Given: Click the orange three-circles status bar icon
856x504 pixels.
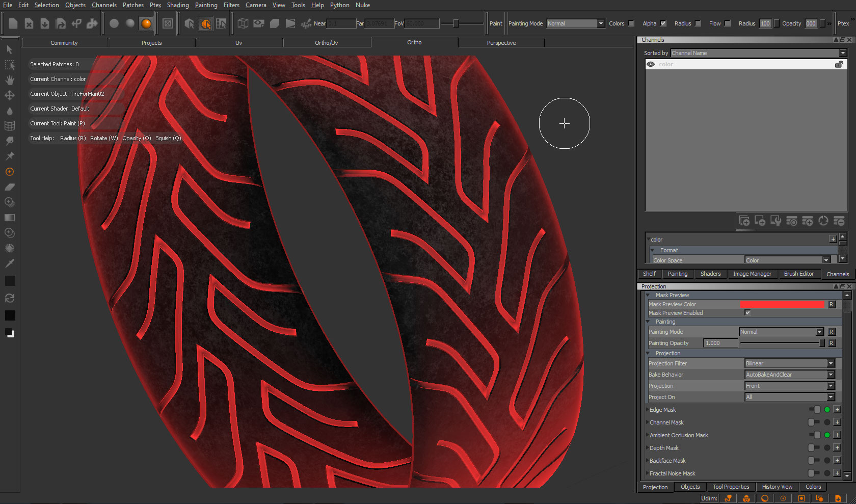Looking at the screenshot, I should [746, 498].
